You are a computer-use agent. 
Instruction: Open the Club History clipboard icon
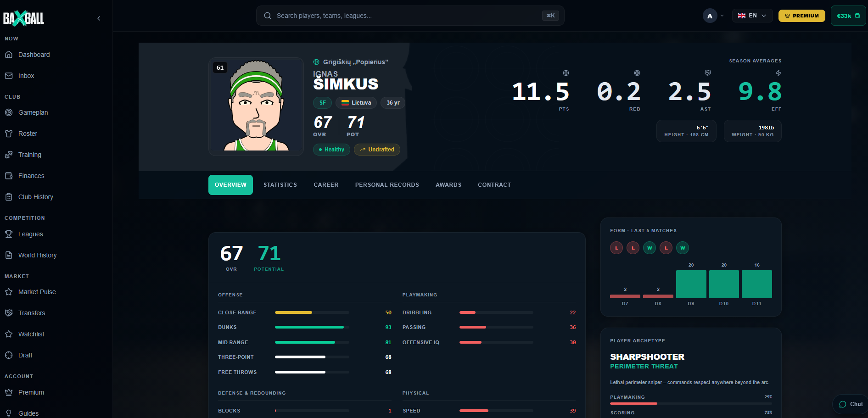(9, 197)
